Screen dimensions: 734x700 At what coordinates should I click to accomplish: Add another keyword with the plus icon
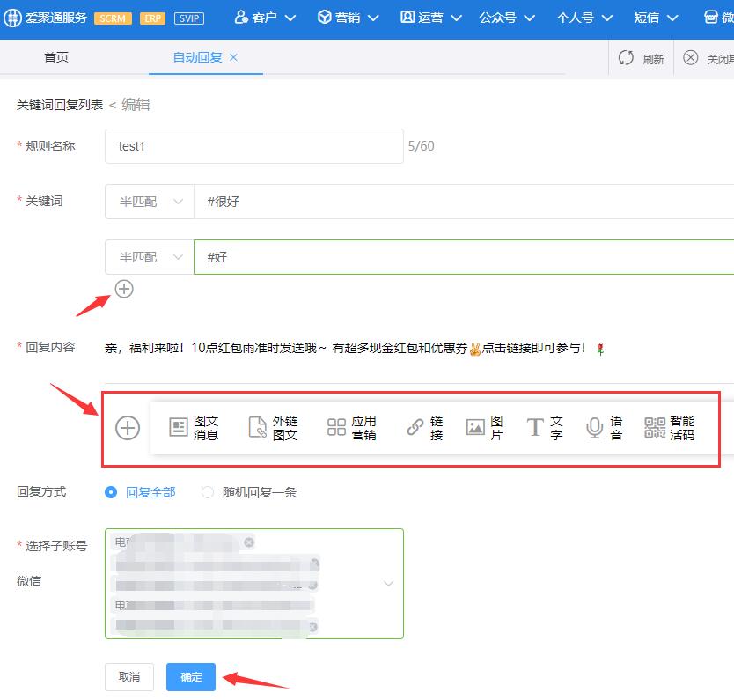point(123,289)
